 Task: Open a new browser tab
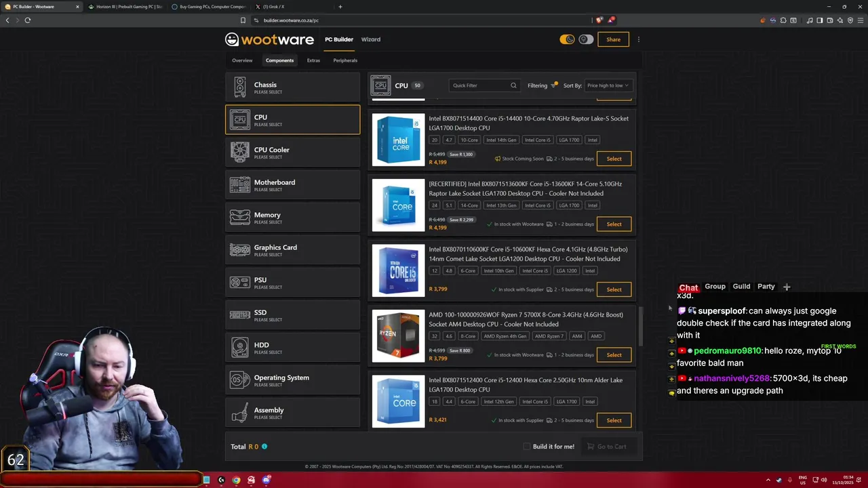pyautogui.click(x=340, y=7)
